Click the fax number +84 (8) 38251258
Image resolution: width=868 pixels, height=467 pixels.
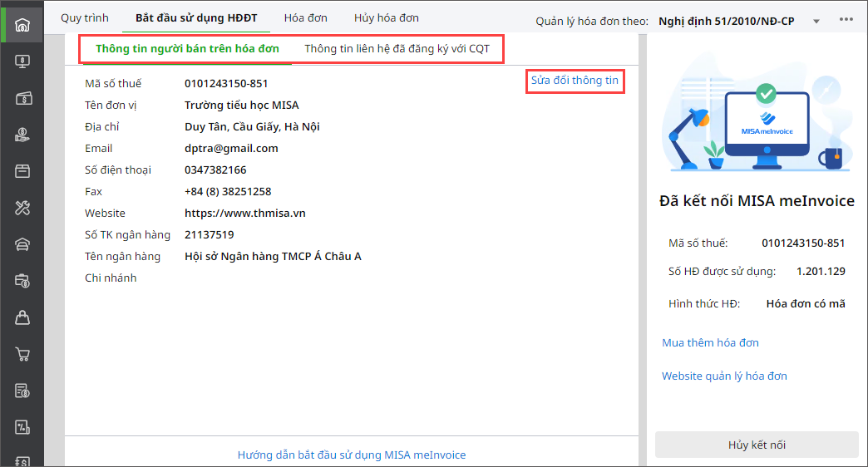point(228,191)
